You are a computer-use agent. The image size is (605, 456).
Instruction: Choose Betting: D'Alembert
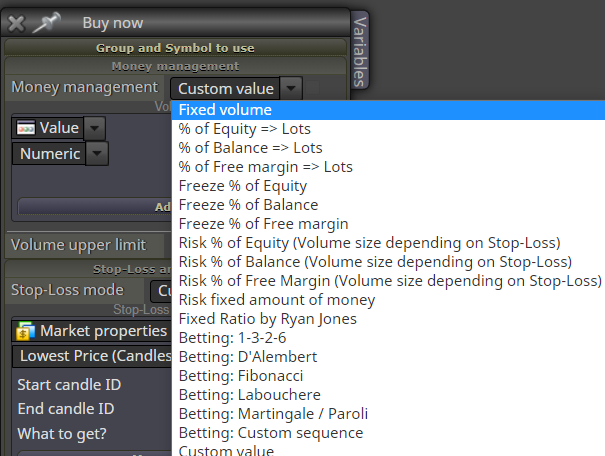388,356
